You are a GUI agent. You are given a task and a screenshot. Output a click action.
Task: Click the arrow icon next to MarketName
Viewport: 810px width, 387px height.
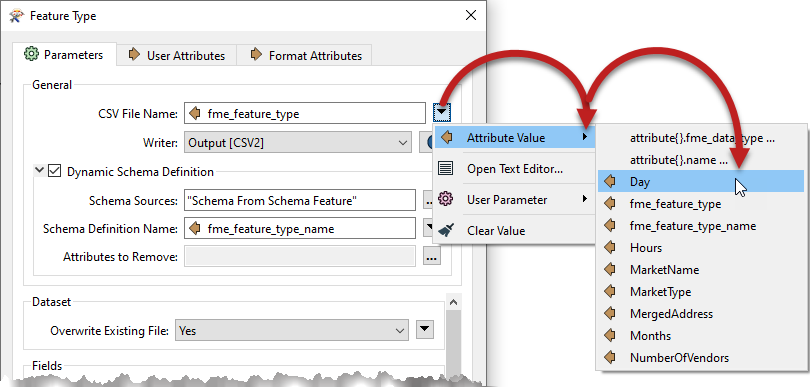pos(610,270)
